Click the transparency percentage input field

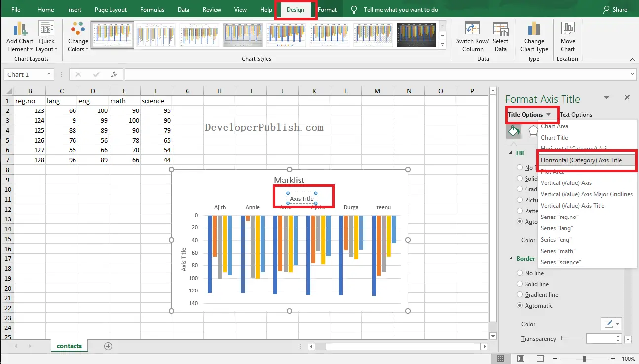click(x=601, y=338)
